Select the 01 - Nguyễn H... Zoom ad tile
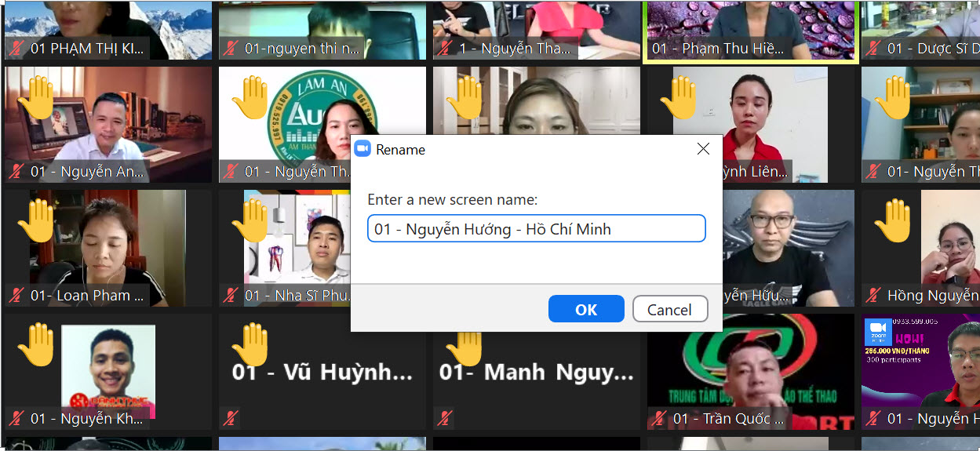This screenshot has width=980, height=451. (920, 372)
